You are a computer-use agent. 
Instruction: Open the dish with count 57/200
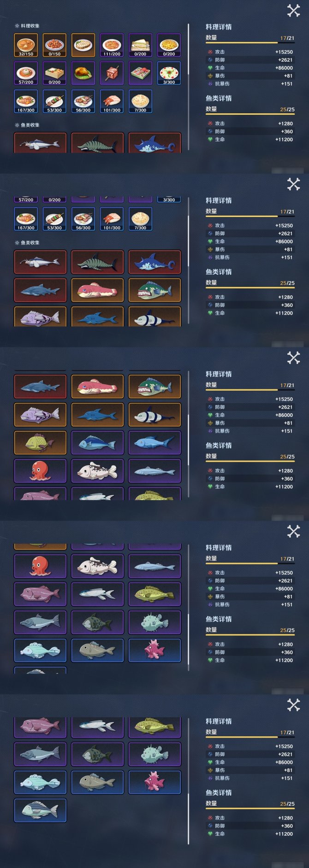point(26,73)
